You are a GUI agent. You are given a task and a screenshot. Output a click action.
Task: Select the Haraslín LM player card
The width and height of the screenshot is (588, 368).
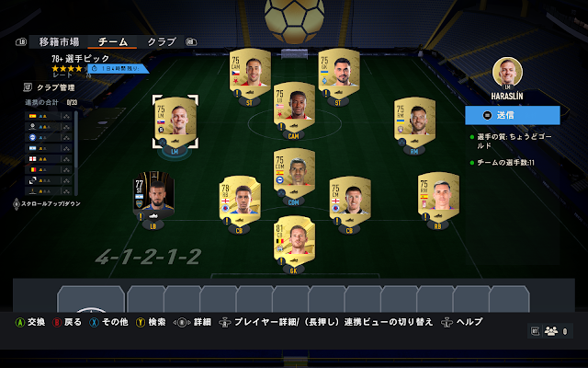[x=175, y=121]
